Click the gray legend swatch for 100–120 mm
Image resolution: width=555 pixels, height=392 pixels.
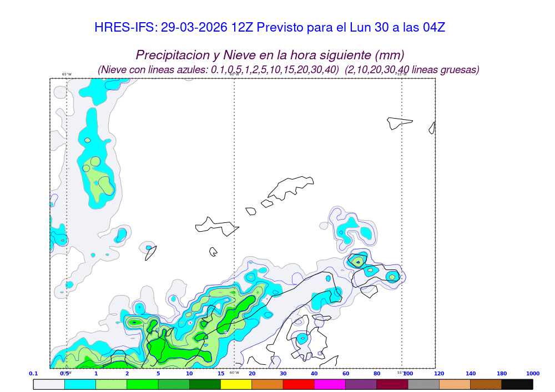tap(423, 384)
